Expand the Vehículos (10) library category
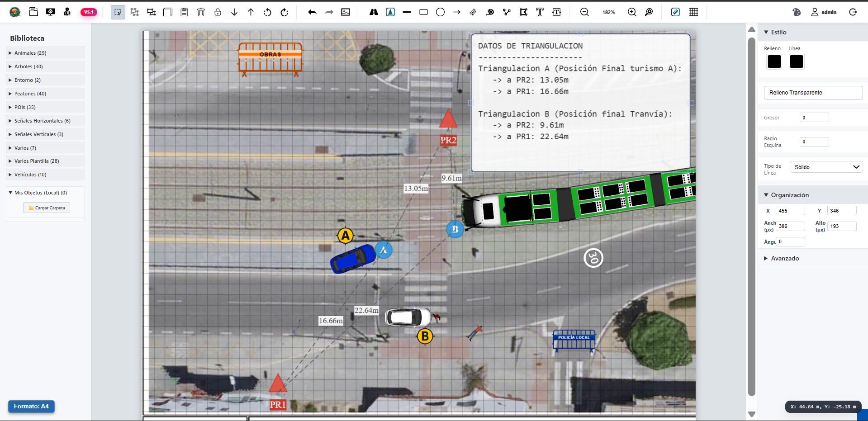868x421 pixels. pos(30,175)
